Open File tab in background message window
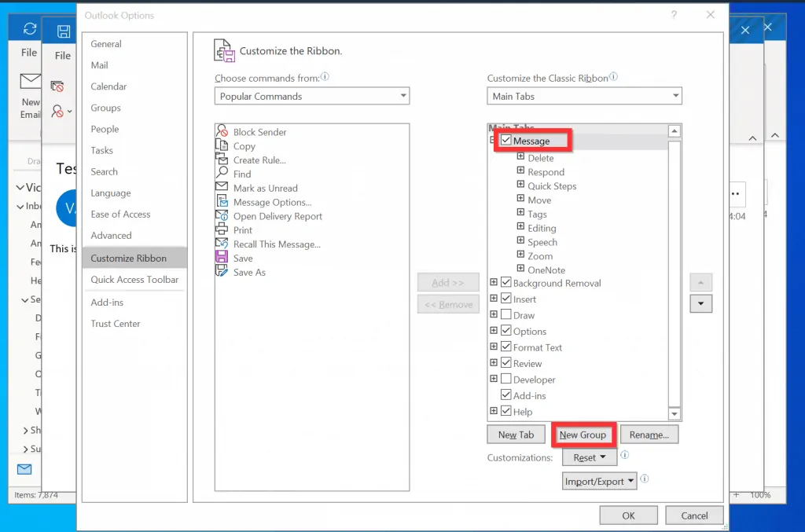This screenshot has height=532, width=805. (x=63, y=56)
